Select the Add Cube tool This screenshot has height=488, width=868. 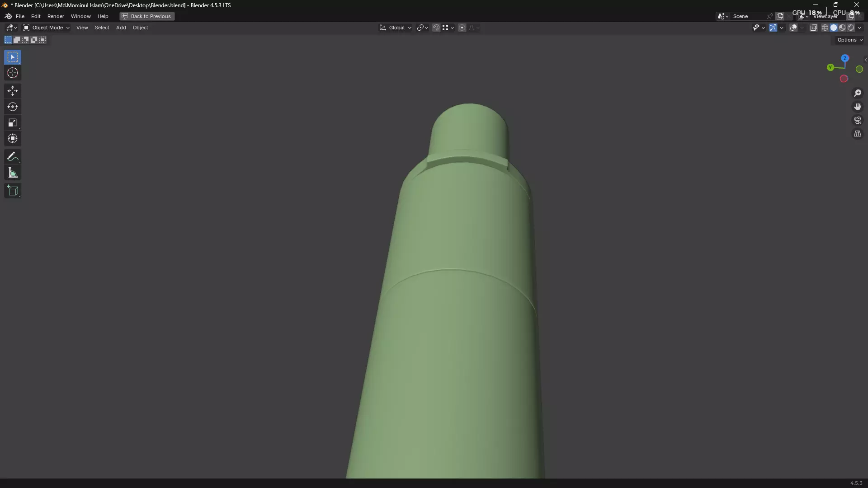13,191
